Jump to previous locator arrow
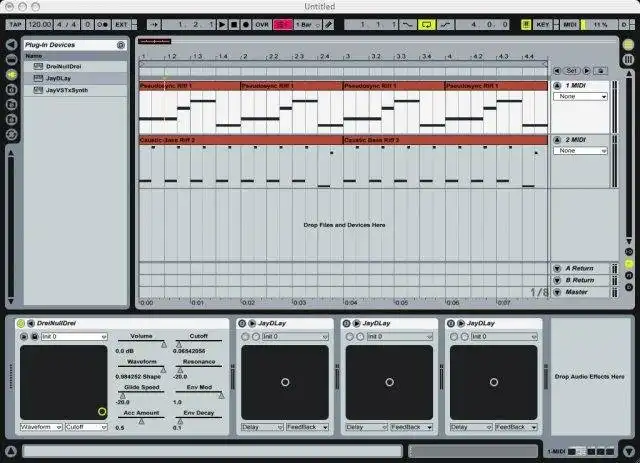The width and height of the screenshot is (640, 463). 557,71
